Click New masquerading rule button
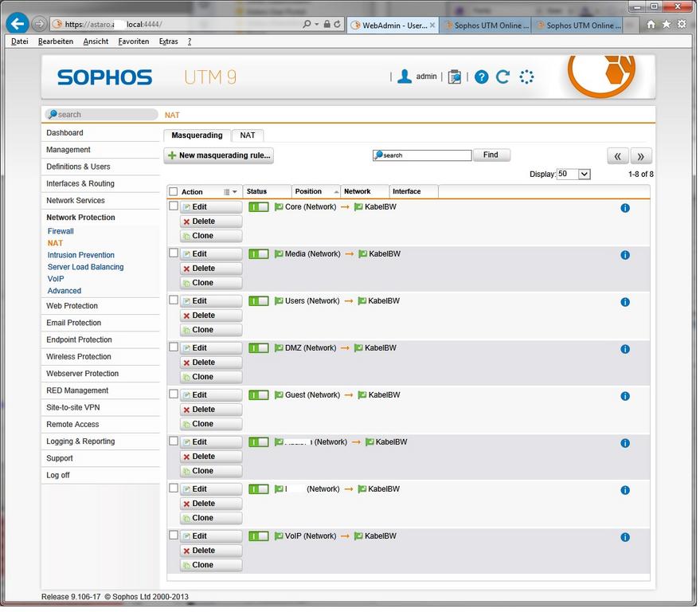Screen dimensions: 700x612 pos(219,155)
